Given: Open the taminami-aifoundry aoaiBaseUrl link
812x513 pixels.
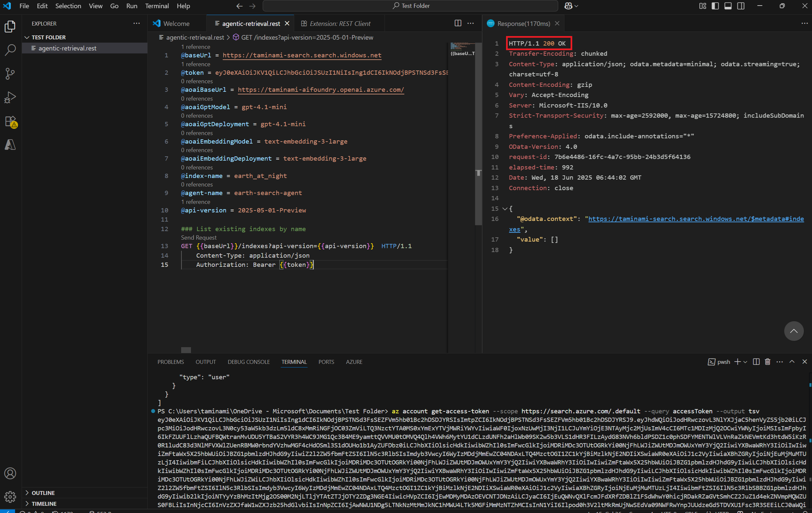Looking at the screenshot, I should (321, 90).
